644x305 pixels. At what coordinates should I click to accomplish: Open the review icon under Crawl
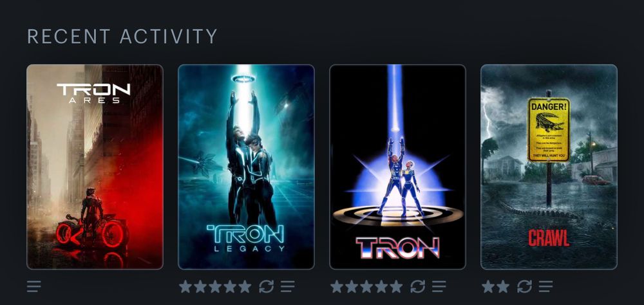(546, 286)
